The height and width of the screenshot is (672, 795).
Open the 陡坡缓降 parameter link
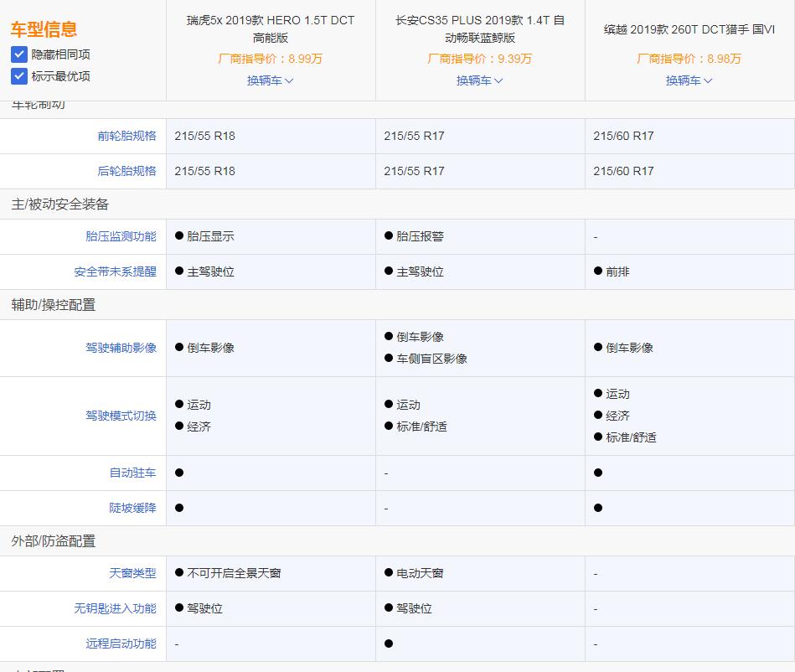tap(133, 508)
